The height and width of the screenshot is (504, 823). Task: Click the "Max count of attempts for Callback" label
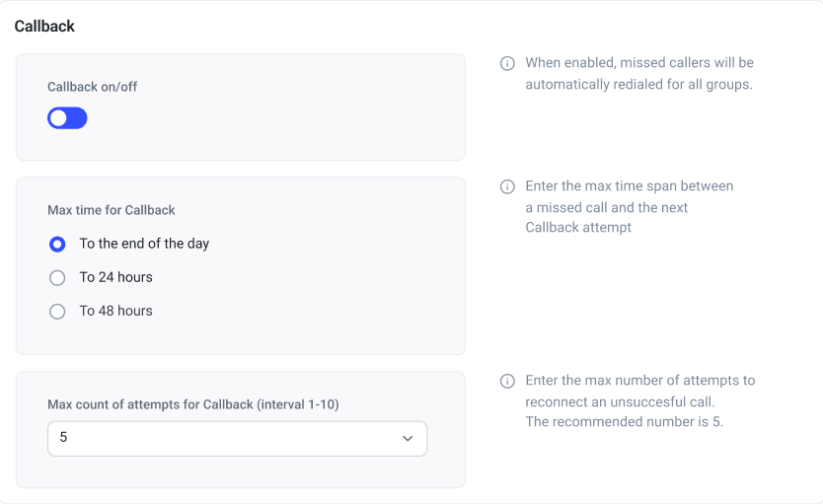[x=193, y=404]
